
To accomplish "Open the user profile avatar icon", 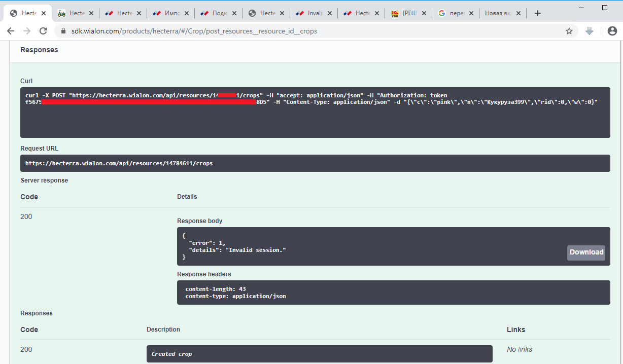I will pyautogui.click(x=612, y=31).
